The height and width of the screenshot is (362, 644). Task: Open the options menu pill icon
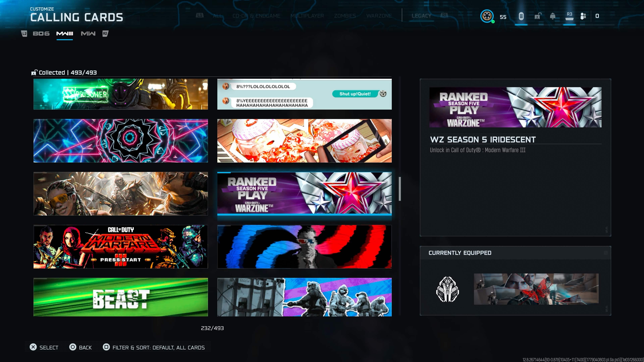pyautogui.click(x=521, y=16)
